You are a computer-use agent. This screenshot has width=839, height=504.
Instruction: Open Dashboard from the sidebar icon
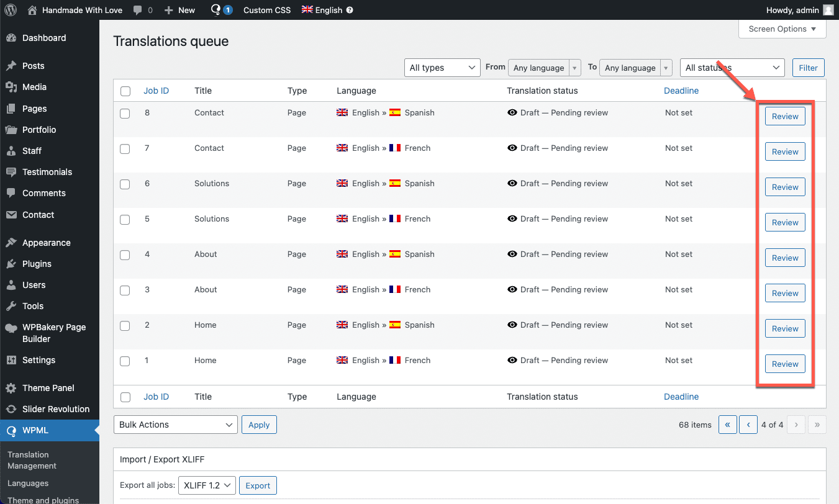click(x=11, y=38)
